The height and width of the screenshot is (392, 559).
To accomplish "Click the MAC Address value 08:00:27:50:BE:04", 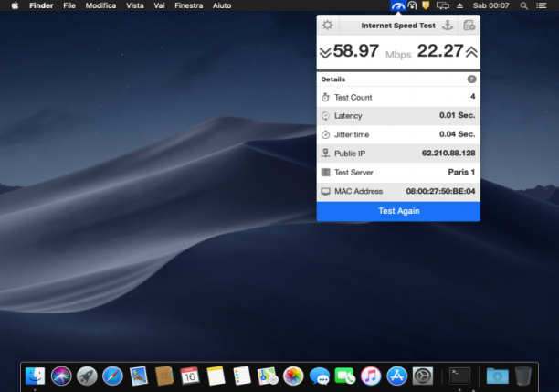I will (x=440, y=191).
